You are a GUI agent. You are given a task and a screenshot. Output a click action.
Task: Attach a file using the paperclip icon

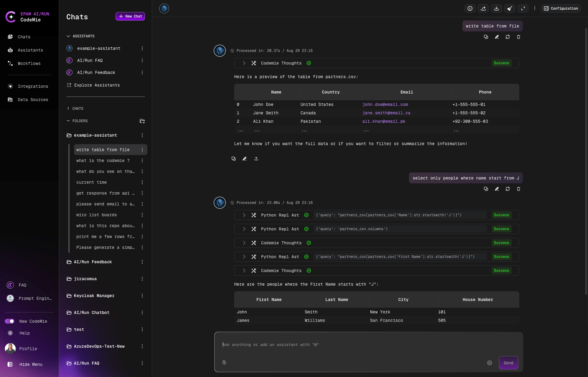click(x=224, y=362)
